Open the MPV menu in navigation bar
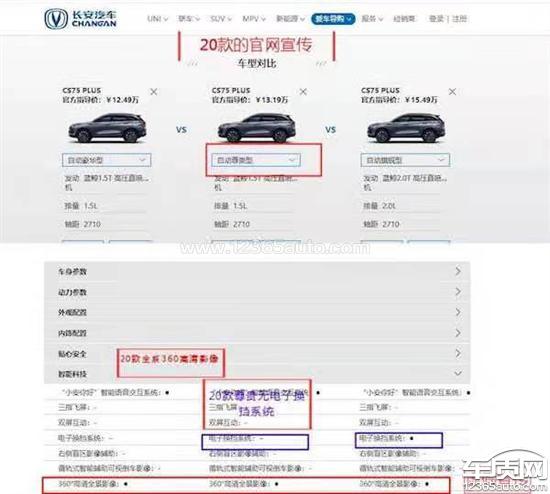Screen dimensions: 550x494 coord(254,19)
